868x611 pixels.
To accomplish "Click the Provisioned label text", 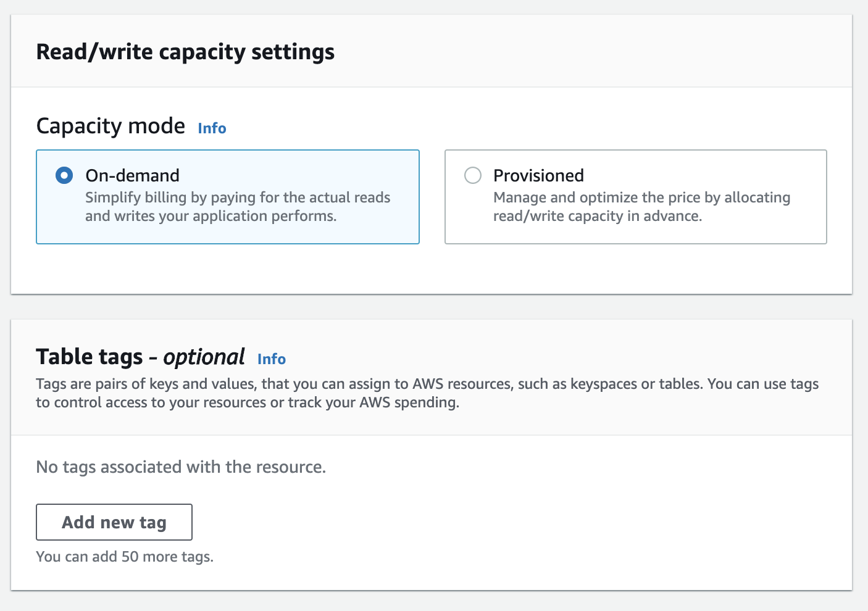I will [x=538, y=175].
